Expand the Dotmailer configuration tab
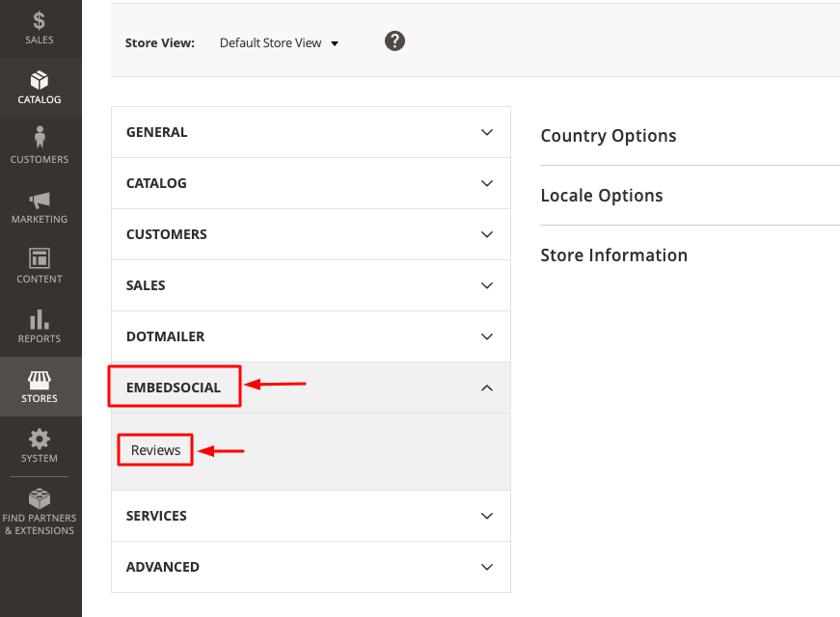 pos(311,336)
